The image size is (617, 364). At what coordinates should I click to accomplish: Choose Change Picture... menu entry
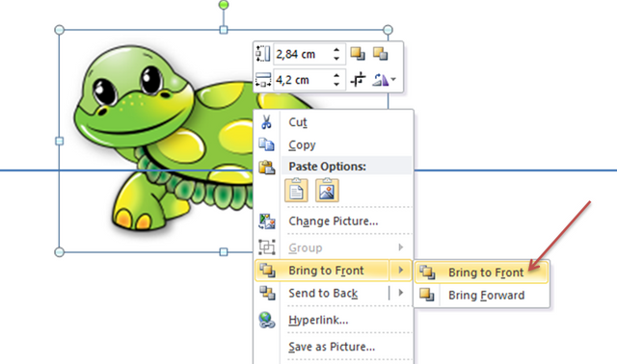[334, 221]
